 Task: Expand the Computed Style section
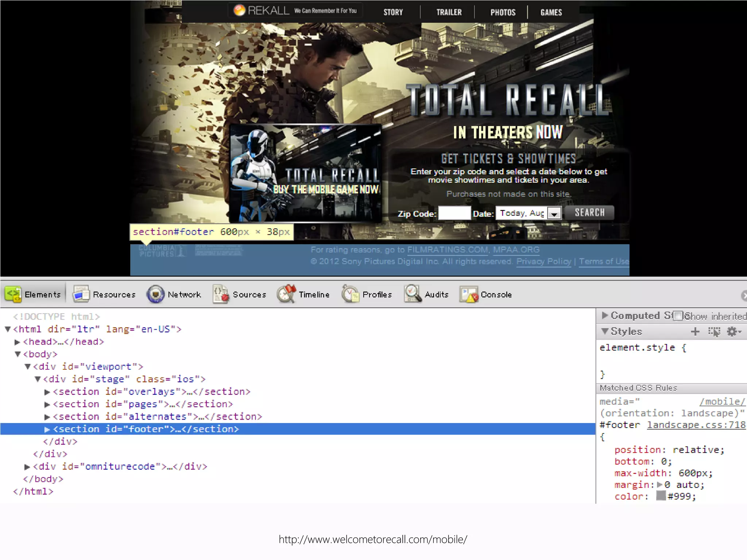pyautogui.click(x=604, y=315)
